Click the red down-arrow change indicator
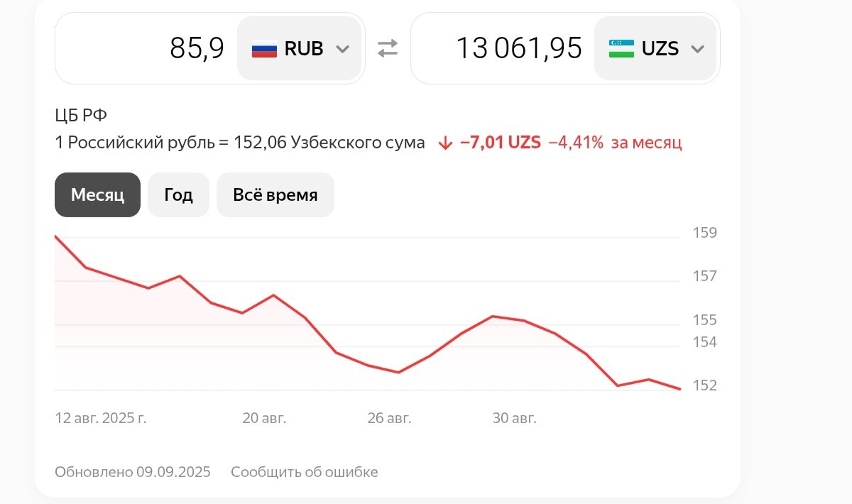 point(445,143)
